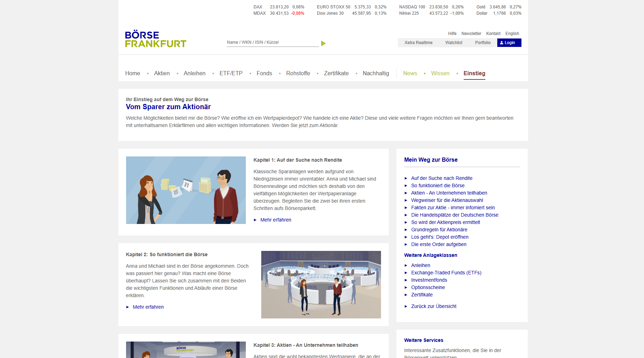Click Mehr erfahren under Kapitel 2

tap(148, 307)
